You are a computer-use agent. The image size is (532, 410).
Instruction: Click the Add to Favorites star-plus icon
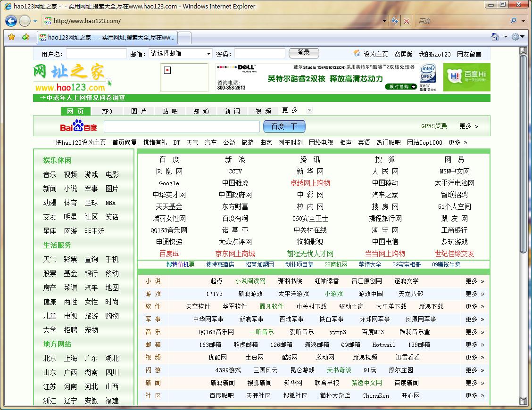[25, 37]
